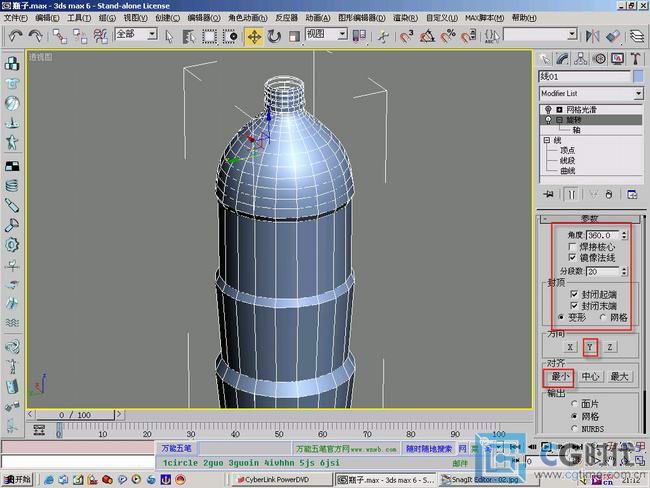This screenshot has width=650, height=488.
Task: Open the 文件(F) menu
Action: (15, 18)
